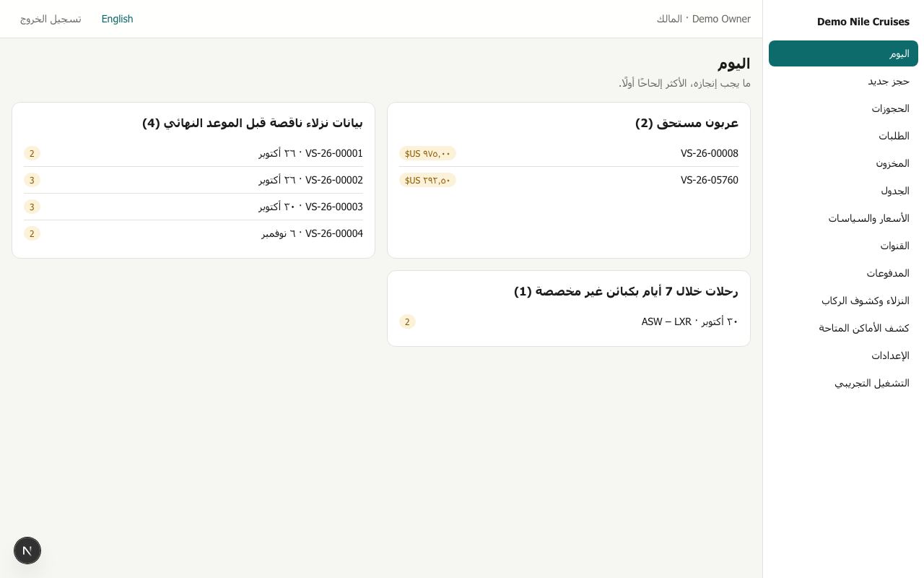Click رحلات خلال 7 أيام card heading
Image resolution: width=924 pixels, height=578 pixels.
point(626,291)
